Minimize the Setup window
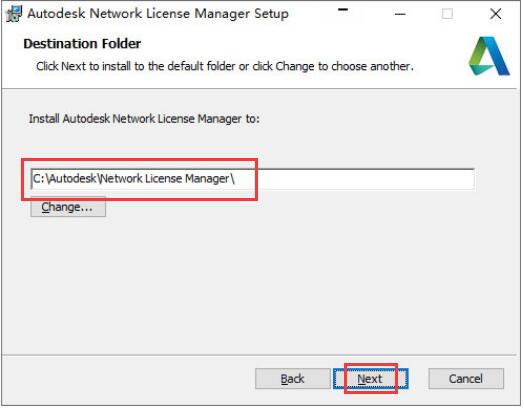Screen dimensions: 524x410 402,14
